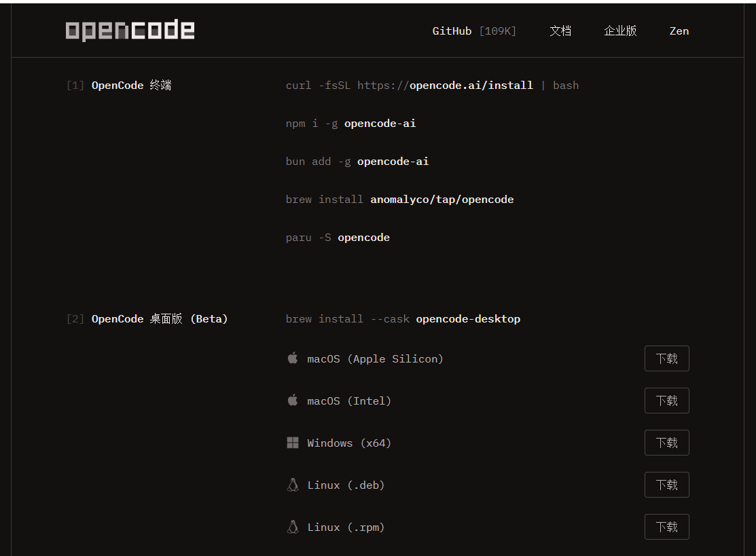Open the 文档 docs page
The image size is (756, 556).
tap(560, 31)
